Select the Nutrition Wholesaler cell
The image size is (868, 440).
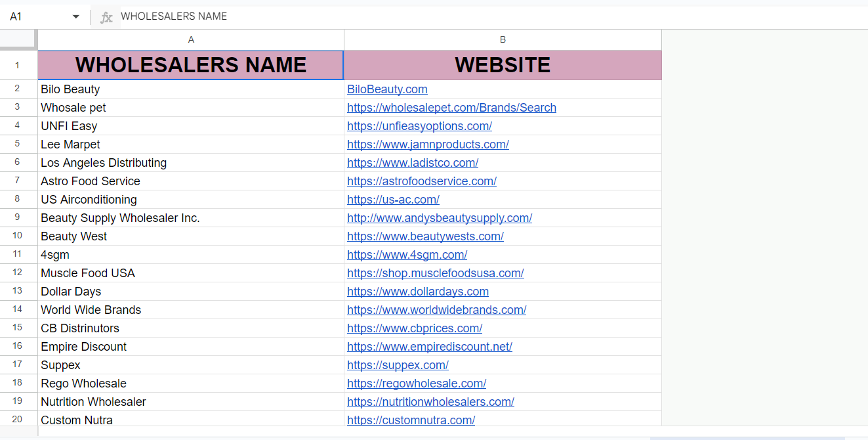coord(191,402)
